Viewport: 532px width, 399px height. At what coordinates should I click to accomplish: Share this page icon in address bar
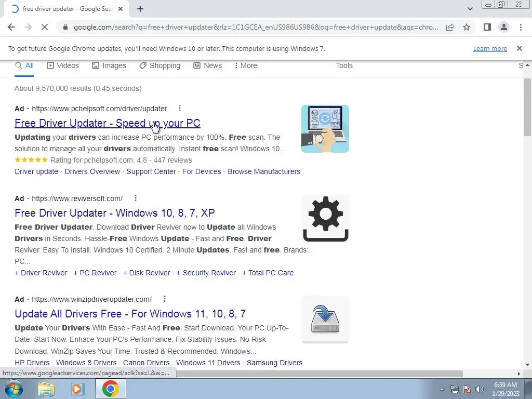(450, 27)
